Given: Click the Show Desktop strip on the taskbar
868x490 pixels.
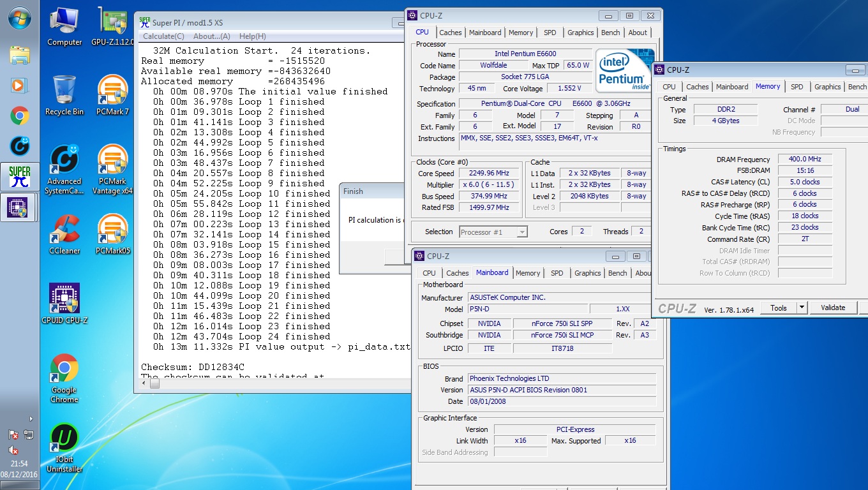Looking at the screenshot, I should (19, 486).
